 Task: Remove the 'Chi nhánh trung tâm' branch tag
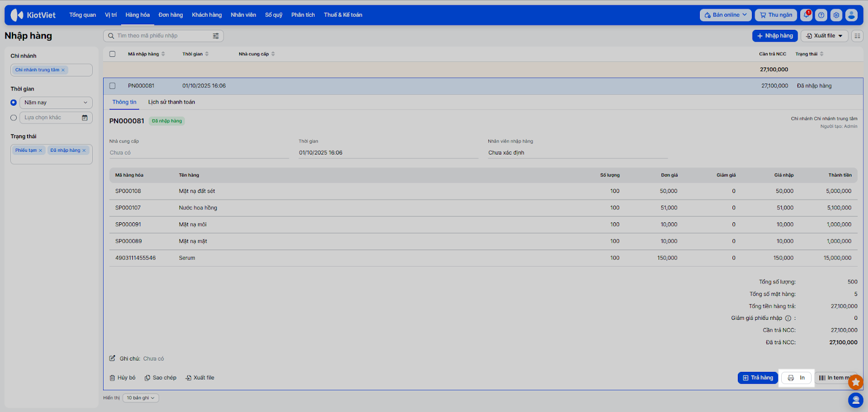pos(63,70)
